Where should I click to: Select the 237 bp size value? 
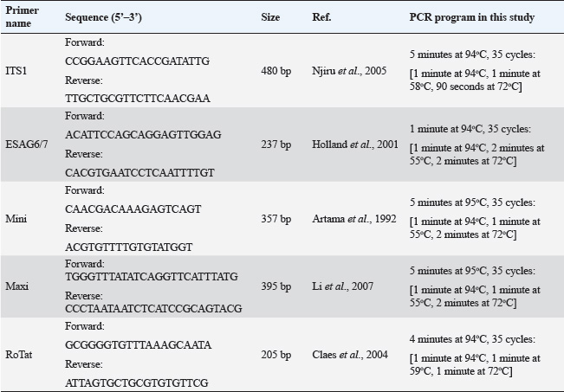tap(276, 145)
